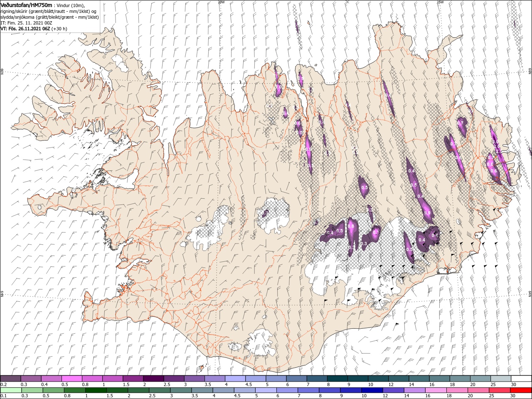
Task: Select the 'rigning/skúrir' legend description line
Action: click(x=48, y=11)
